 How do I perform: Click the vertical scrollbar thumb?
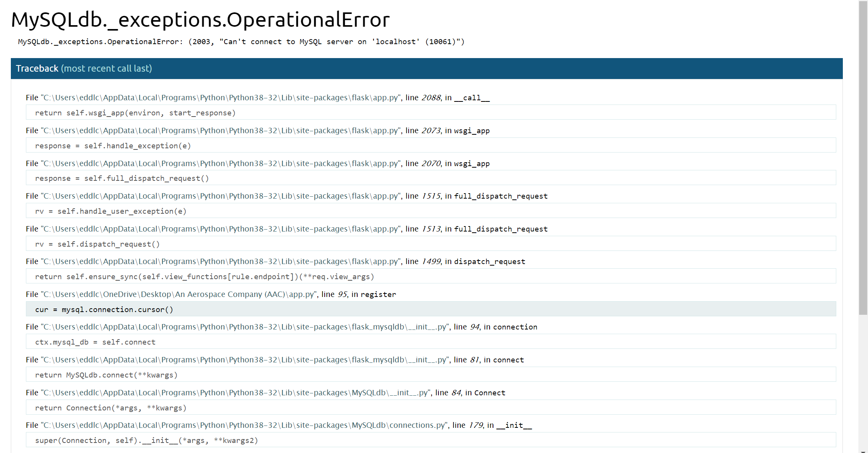pos(863,158)
